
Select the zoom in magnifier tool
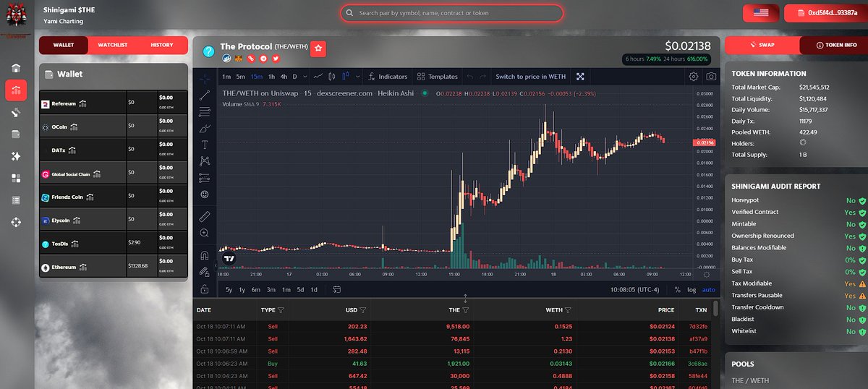pyautogui.click(x=205, y=233)
